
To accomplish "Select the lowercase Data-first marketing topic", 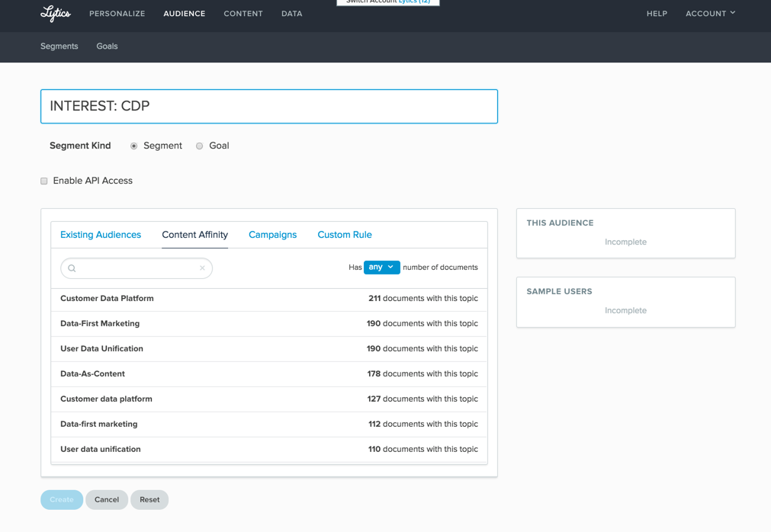I will [x=269, y=424].
